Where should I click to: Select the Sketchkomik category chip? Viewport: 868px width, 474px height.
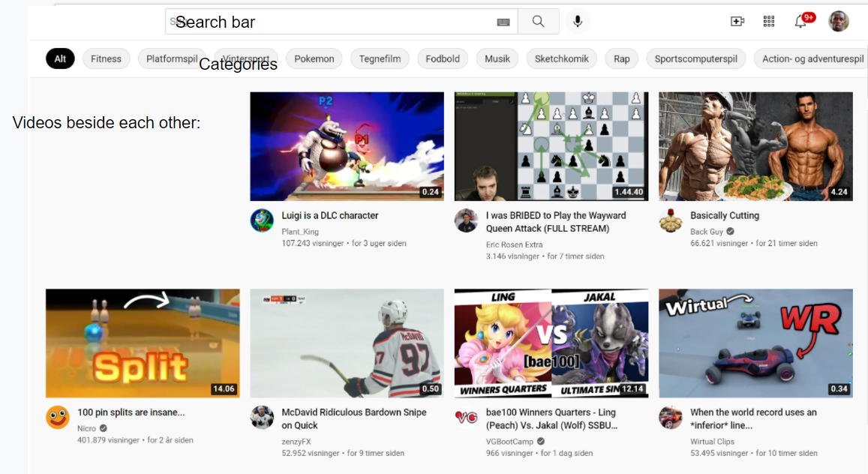(x=561, y=58)
